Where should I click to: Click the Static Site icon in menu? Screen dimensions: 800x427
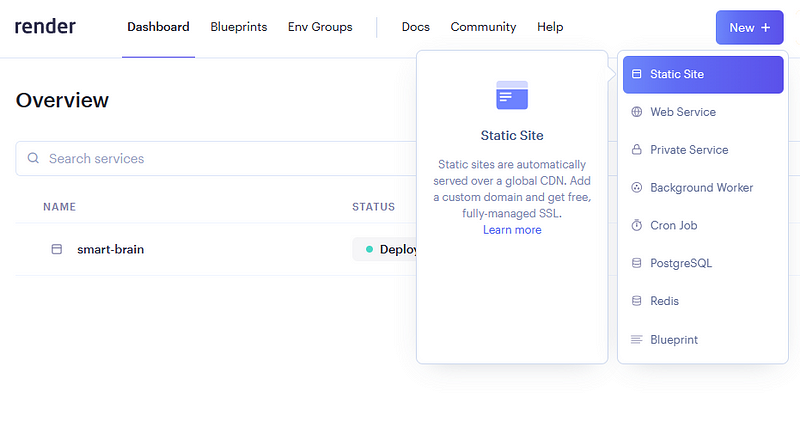tap(636, 74)
